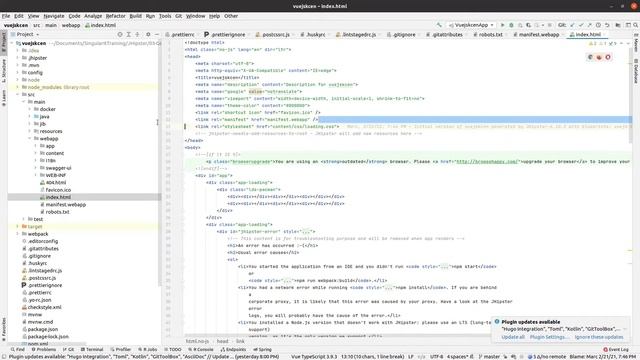Click the Git rollback icon

(x=607, y=25)
